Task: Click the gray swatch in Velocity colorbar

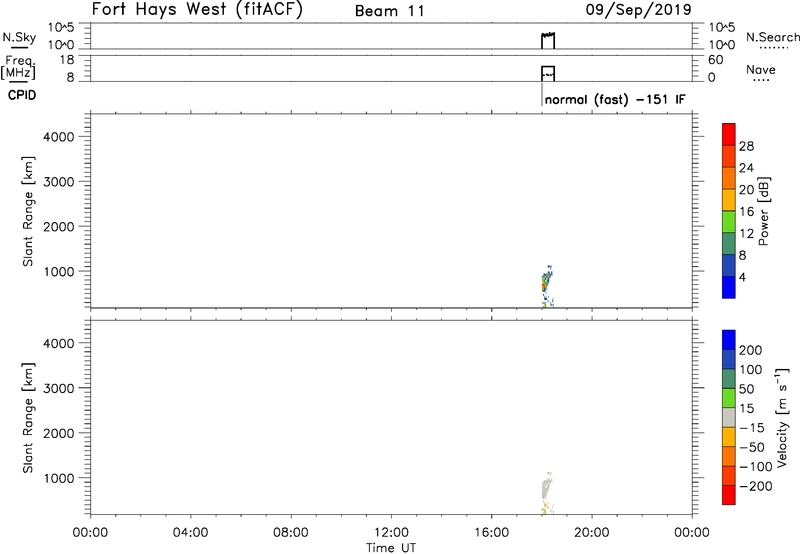Action: (729, 418)
